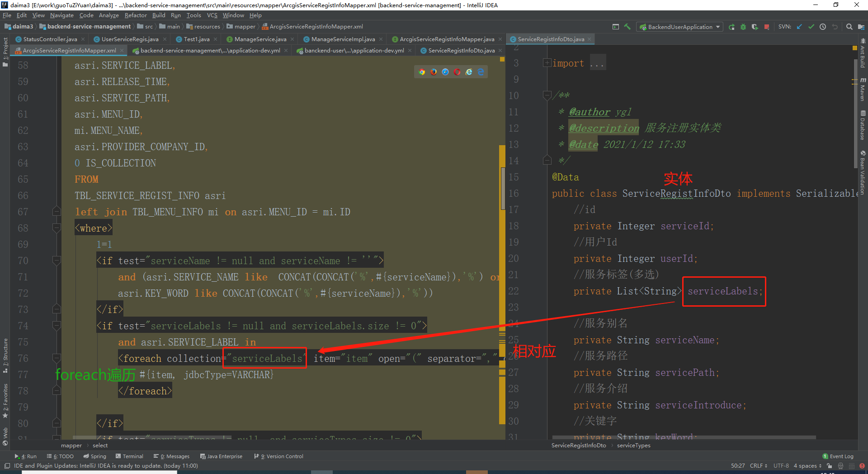
Task: Open in Firefox browser icon
Action: 434,72
